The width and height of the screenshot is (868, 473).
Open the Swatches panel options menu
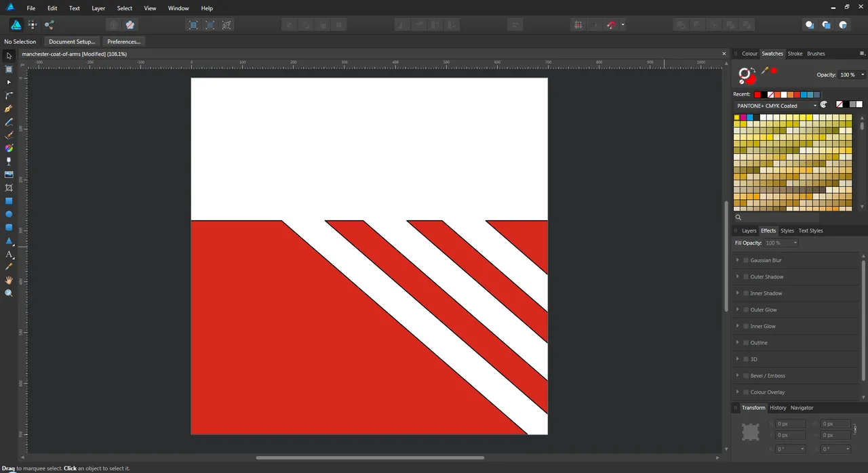863,54
